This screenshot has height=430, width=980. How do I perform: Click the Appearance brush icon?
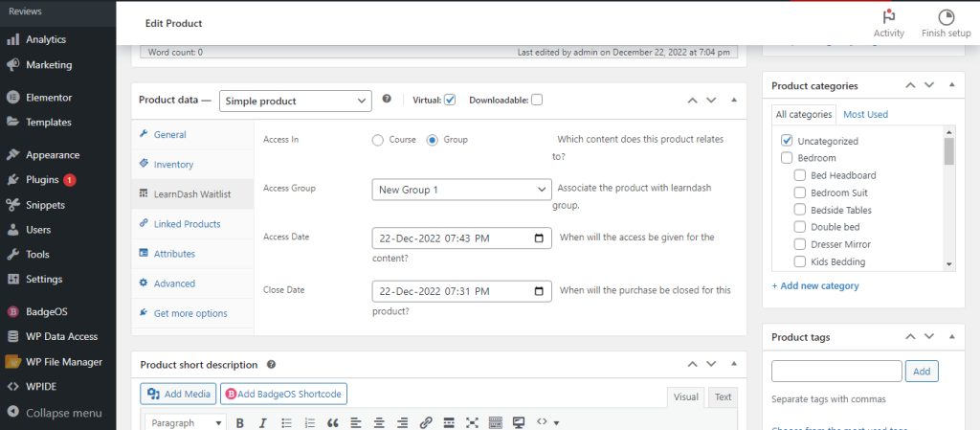click(x=12, y=155)
